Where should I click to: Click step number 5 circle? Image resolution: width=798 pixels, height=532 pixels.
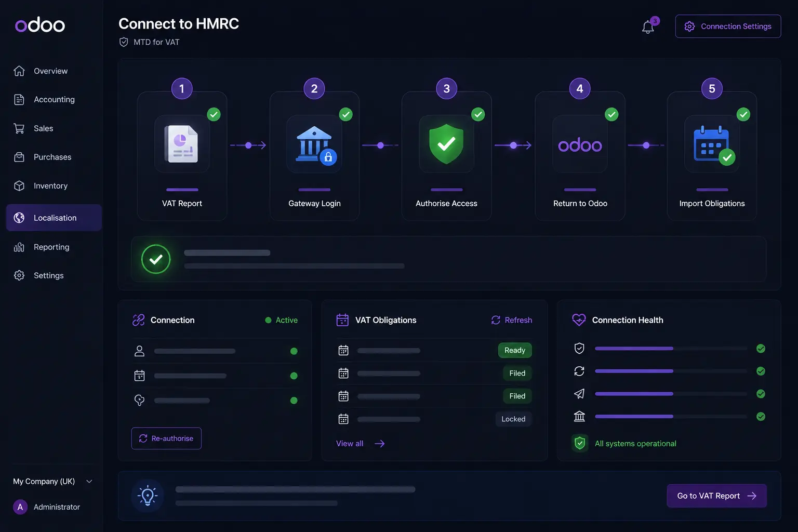click(712, 89)
